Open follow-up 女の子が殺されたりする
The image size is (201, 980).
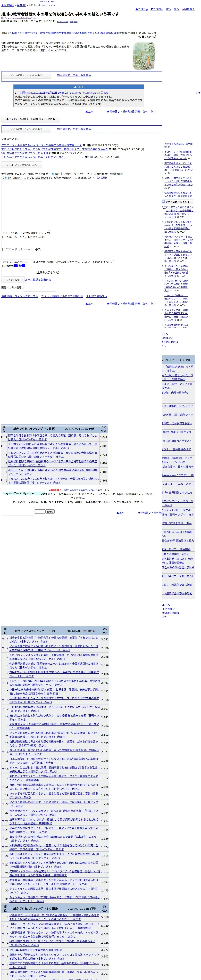[54, 149]
